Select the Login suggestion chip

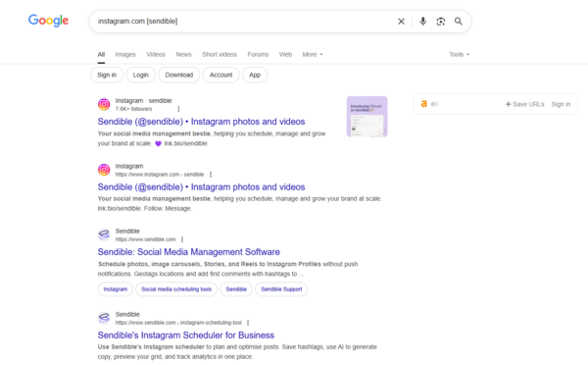(140, 76)
